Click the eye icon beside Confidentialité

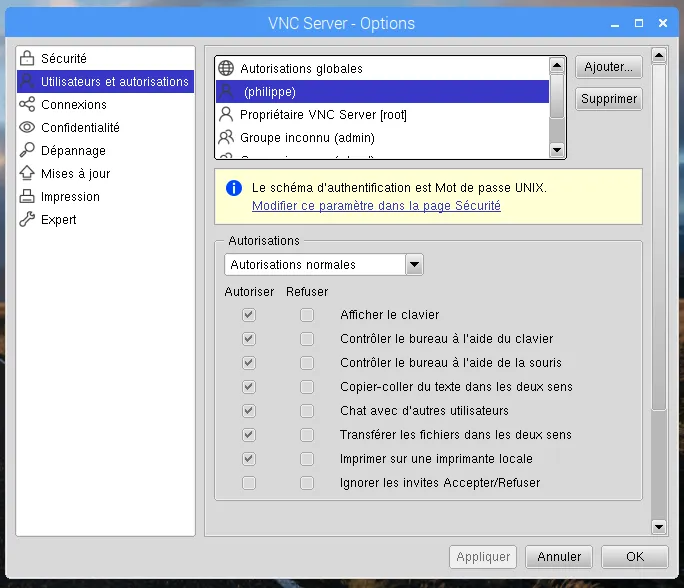tap(27, 127)
